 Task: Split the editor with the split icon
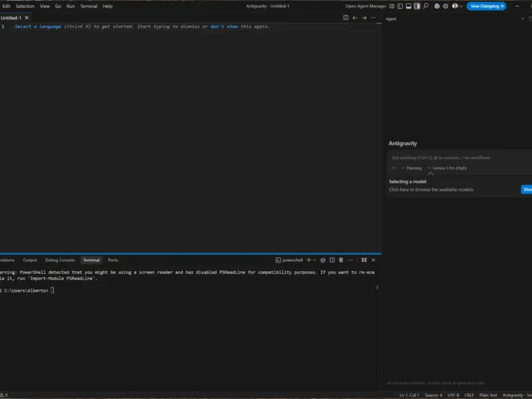point(346,18)
